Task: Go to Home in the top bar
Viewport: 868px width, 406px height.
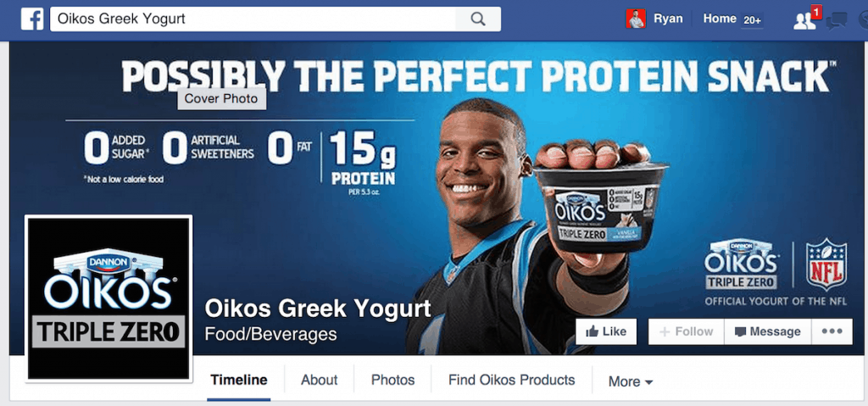Action: pos(720,19)
